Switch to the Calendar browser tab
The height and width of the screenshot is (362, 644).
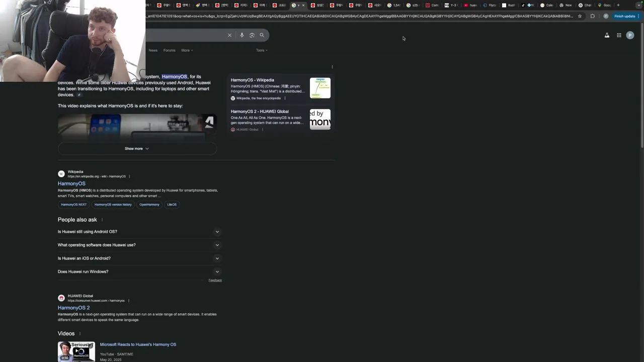(x=546, y=5)
